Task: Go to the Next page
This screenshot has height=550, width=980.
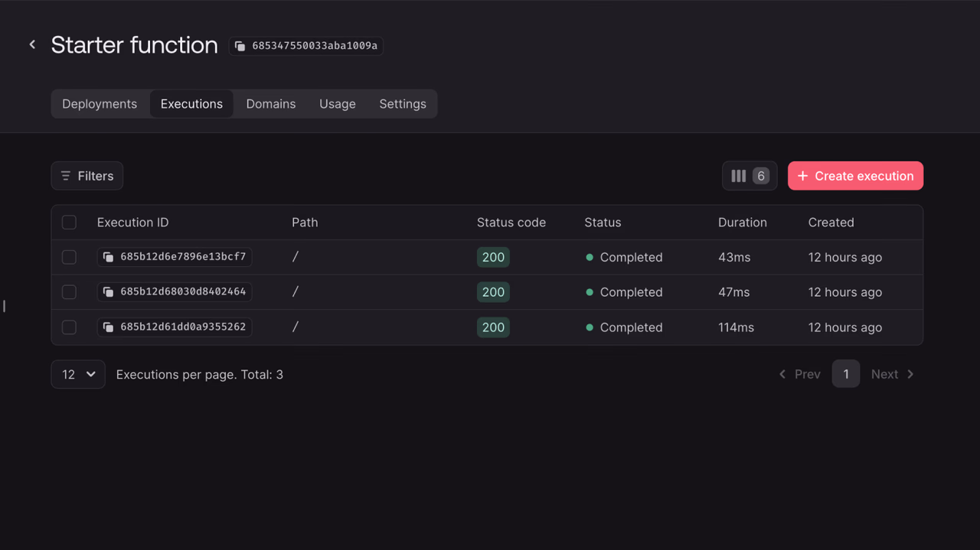Action: [893, 374]
